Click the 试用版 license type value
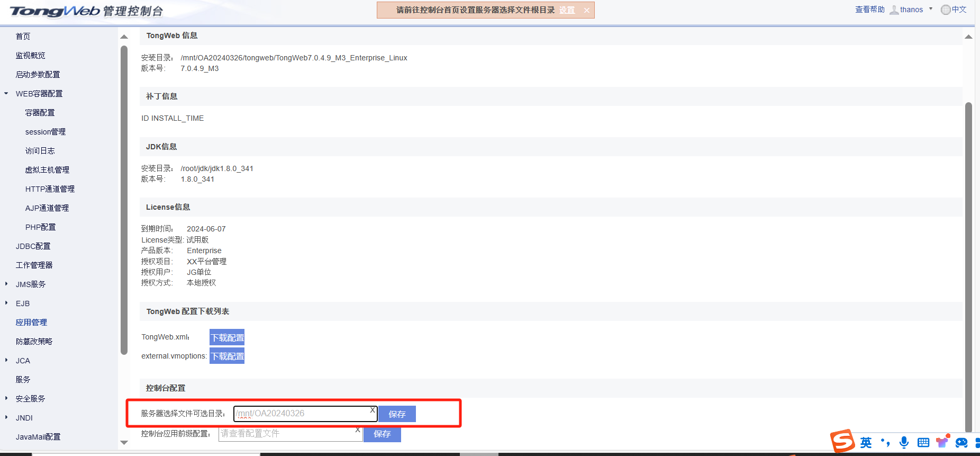Viewport: 980px width, 456px height. coord(197,240)
